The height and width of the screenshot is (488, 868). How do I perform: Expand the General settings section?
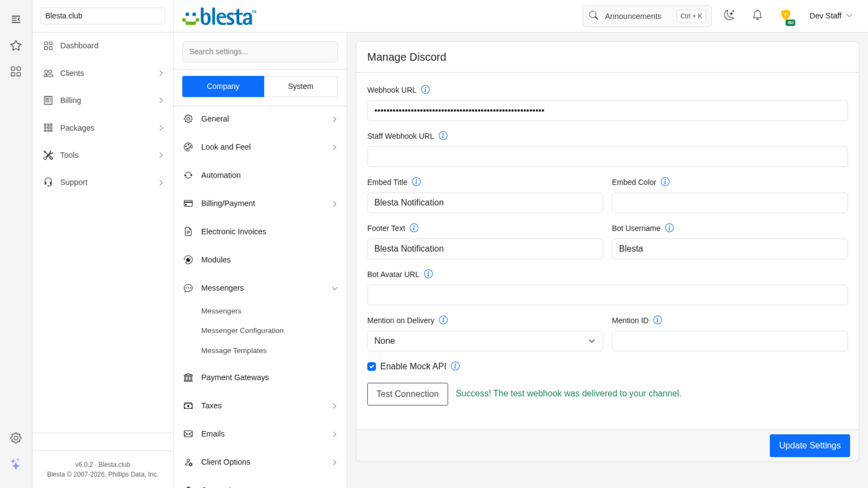(260, 119)
